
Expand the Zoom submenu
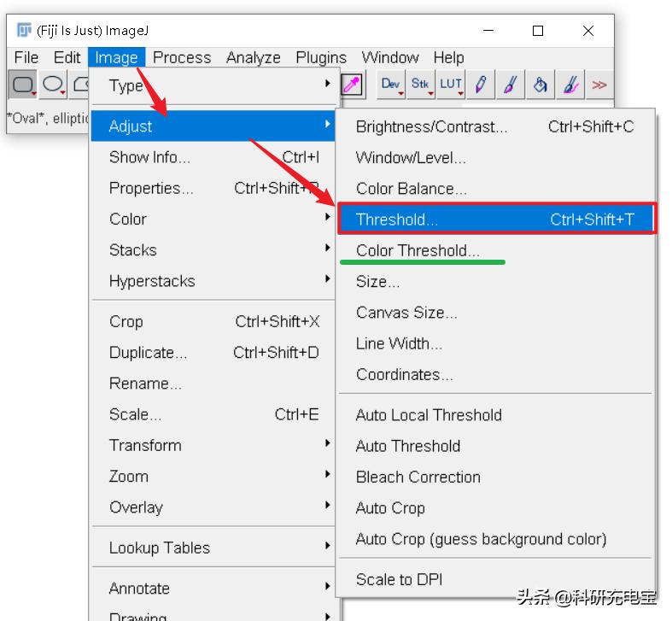[213, 476]
